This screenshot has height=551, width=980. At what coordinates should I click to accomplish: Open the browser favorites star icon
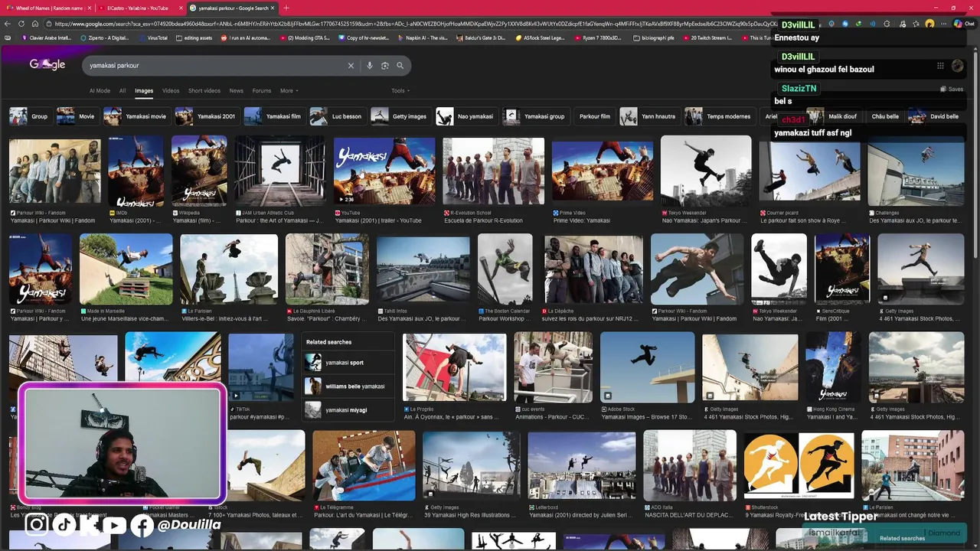click(916, 24)
